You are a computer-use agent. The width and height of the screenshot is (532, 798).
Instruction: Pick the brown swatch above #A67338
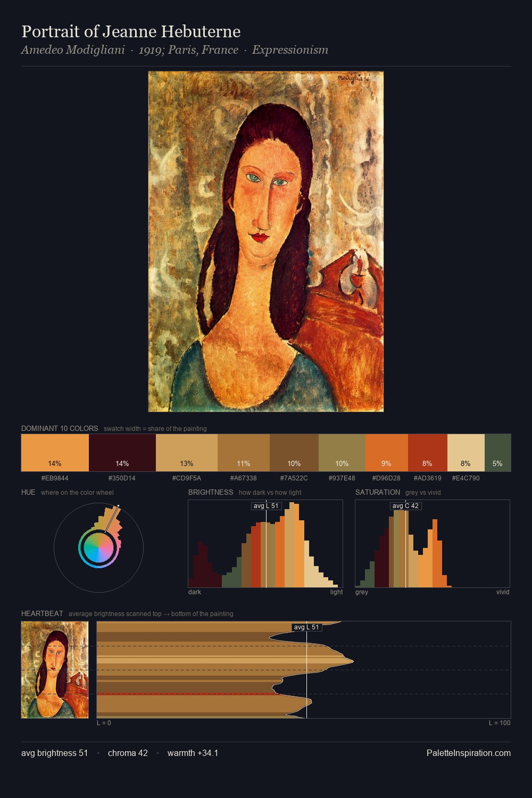[244, 453]
